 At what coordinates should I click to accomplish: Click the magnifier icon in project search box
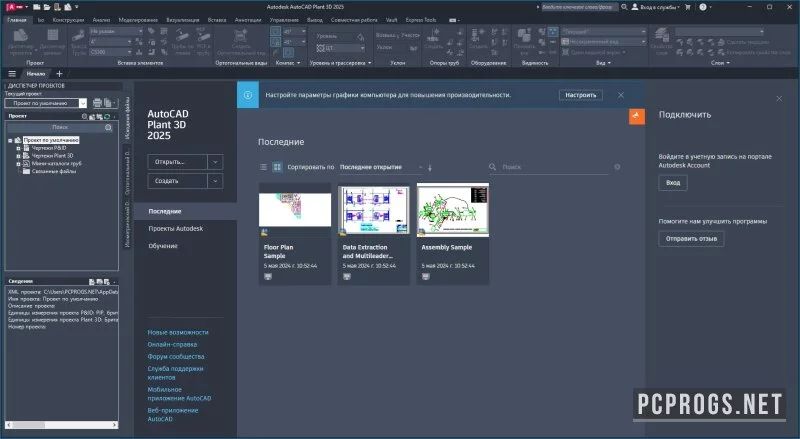click(x=108, y=127)
